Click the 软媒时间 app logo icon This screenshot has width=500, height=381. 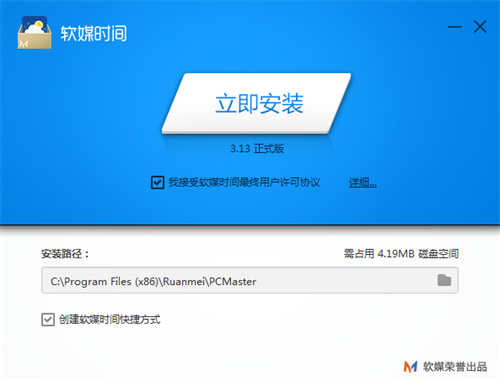click(x=35, y=32)
